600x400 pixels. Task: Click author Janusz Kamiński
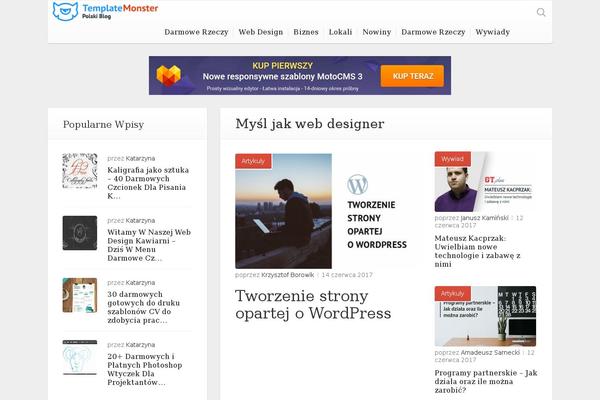[x=484, y=218]
